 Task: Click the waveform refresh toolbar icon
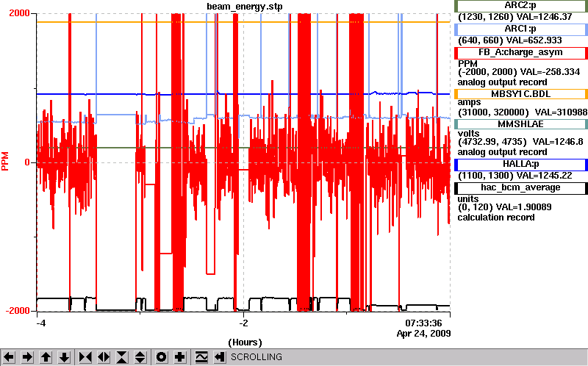coord(201,357)
